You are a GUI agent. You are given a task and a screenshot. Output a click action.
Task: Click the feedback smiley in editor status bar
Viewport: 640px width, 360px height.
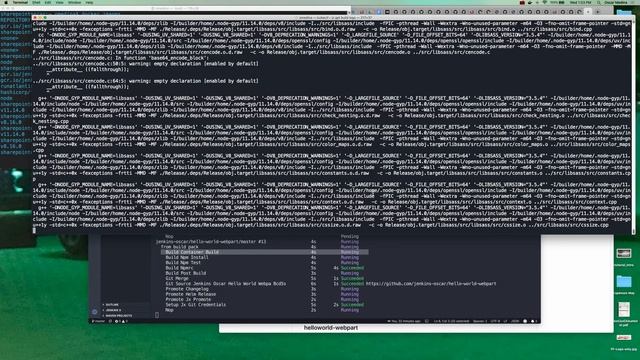click(x=525, y=321)
